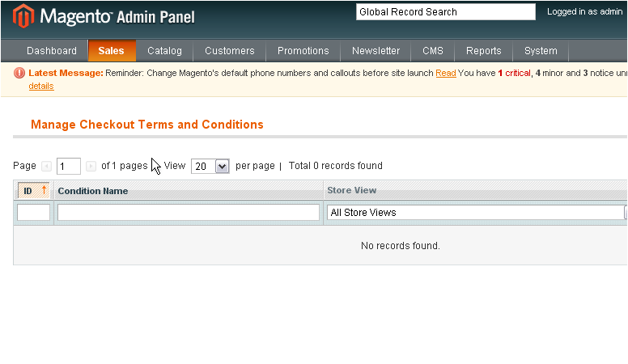
Task: Open the Reports menu
Action: (x=483, y=51)
